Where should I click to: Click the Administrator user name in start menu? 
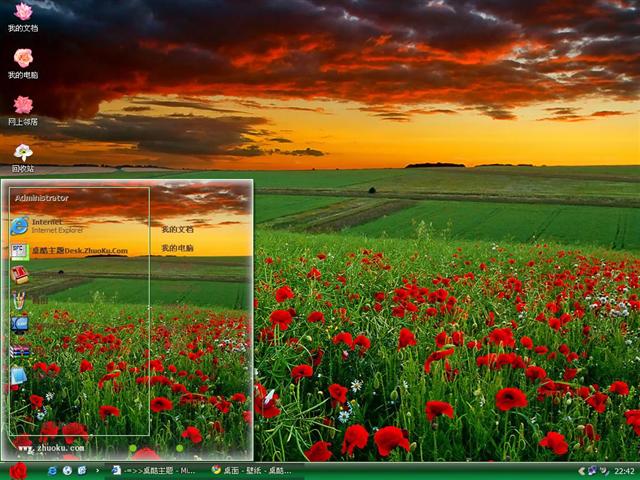click(x=42, y=198)
